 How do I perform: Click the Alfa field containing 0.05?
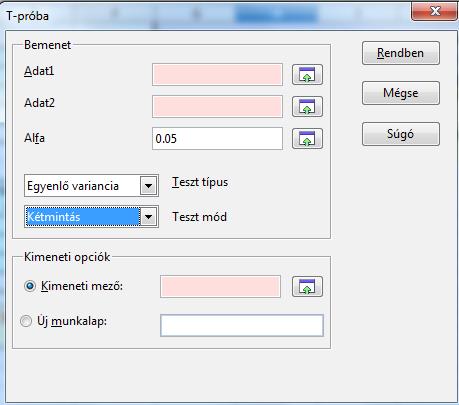[217, 138]
